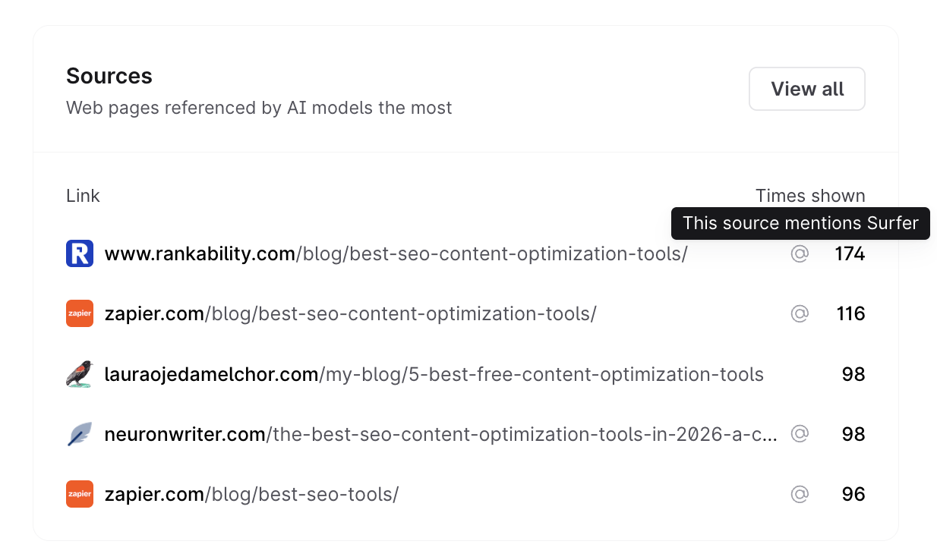Screen dimensions: 937x560
Task: Click the @ mention icon next to 116
Action: click(x=800, y=313)
